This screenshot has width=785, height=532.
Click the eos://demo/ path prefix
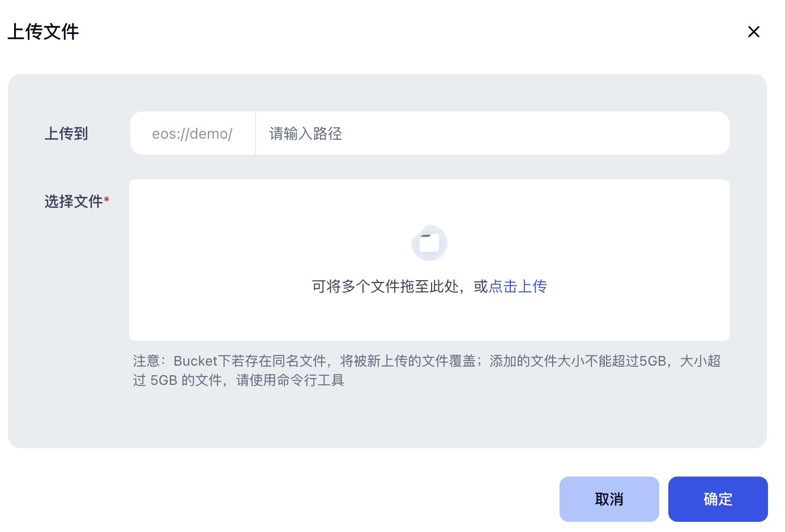[193, 134]
